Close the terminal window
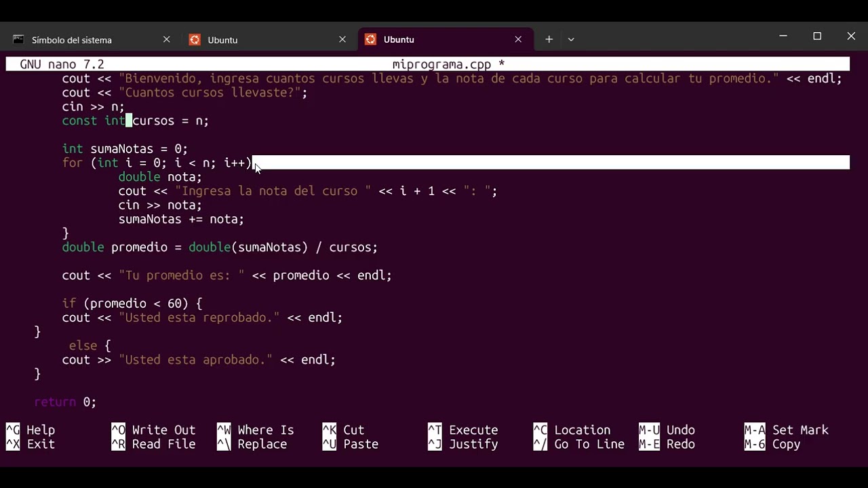868x488 pixels. coord(851,36)
